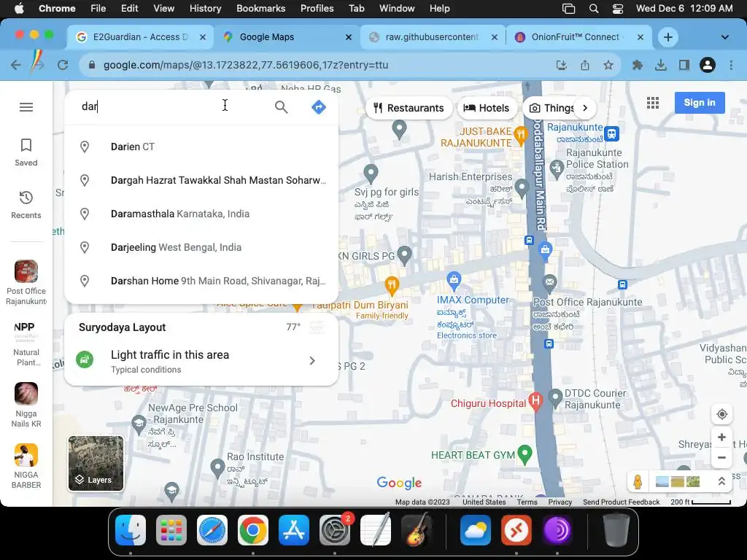Open the Bookmarks menu
Screen dimensions: 747x560
coord(261,9)
